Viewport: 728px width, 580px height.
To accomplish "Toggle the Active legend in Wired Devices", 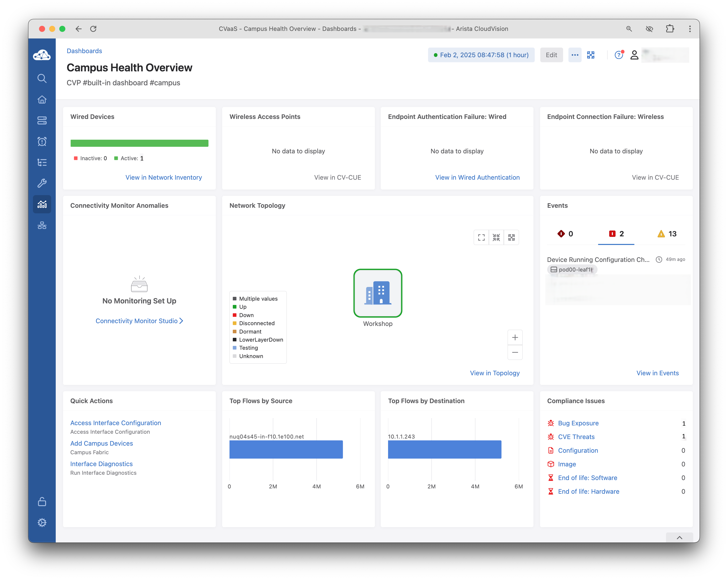I will click(x=129, y=158).
